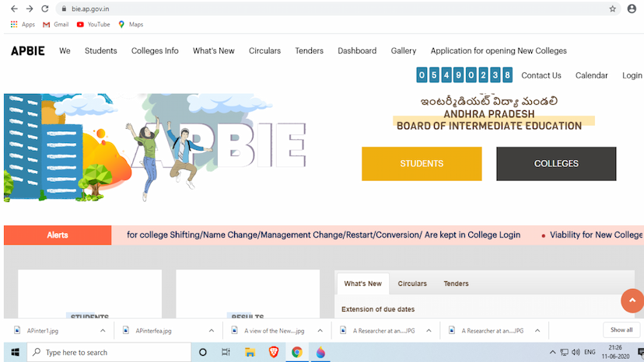Open the APinter1.jpg downloaded file
Viewport: 644px width, 362px height.
click(43, 331)
